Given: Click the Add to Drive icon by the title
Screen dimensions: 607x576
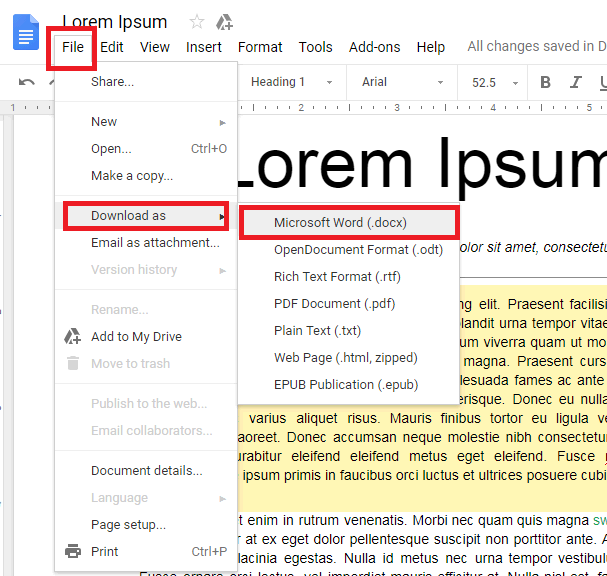Looking at the screenshot, I should click(x=224, y=22).
